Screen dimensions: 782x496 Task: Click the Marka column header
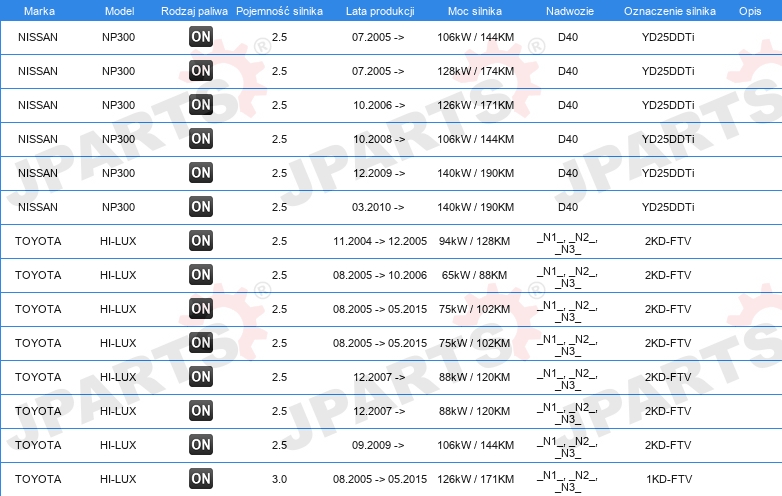pos(39,11)
